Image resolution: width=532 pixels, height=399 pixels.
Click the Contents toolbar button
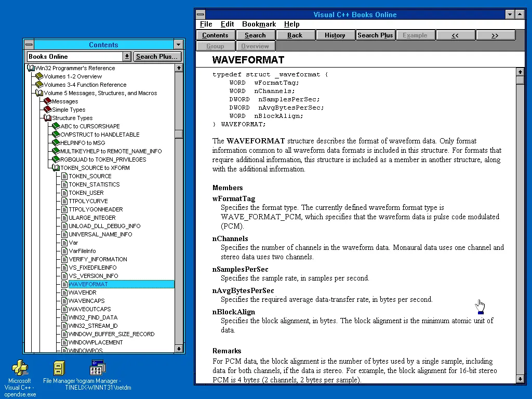click(x=215, y=35)
